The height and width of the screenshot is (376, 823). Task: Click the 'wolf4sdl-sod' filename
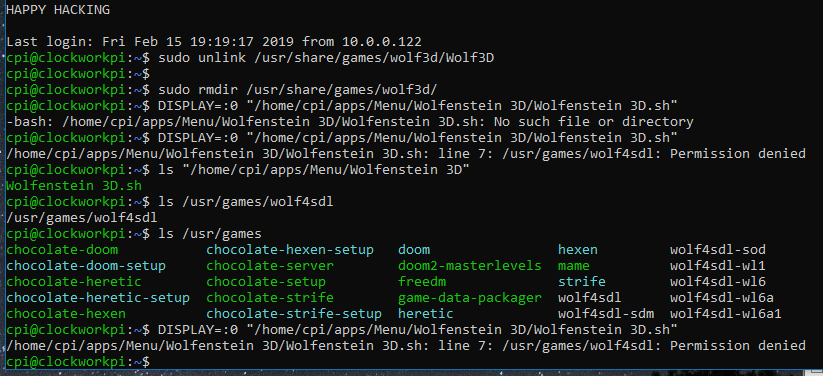718,249
